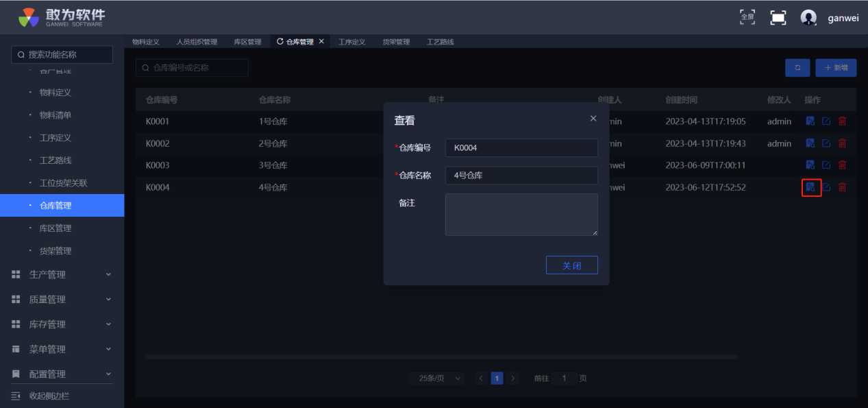The image size is (868, 408).
Task: Click the 仓库编号 field showing K0004
Action: [x=521, y=148]
